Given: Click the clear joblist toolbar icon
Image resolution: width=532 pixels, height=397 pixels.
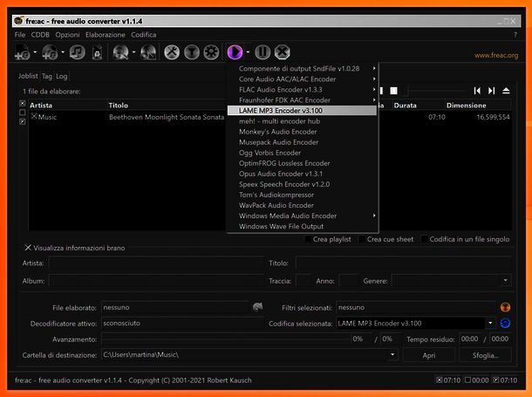Looking at the screenshot, I should 97,52.
